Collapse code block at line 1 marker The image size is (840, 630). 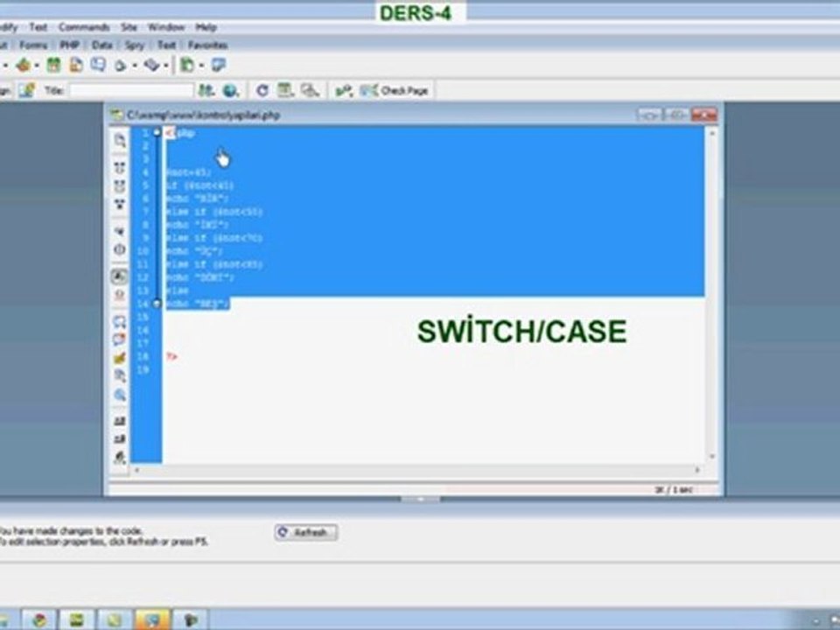[157, 132]
